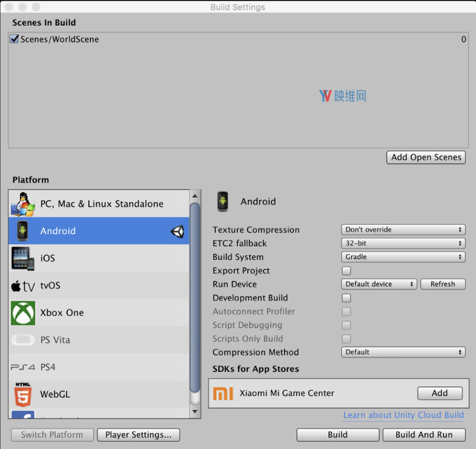Uncheck the Scenes/WorldScene checkbox
The image size is (476, 449).
click(x=15, y=39)
